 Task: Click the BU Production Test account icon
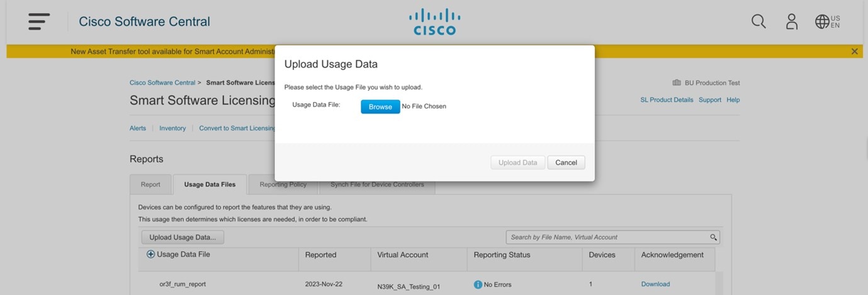(677, 83)
